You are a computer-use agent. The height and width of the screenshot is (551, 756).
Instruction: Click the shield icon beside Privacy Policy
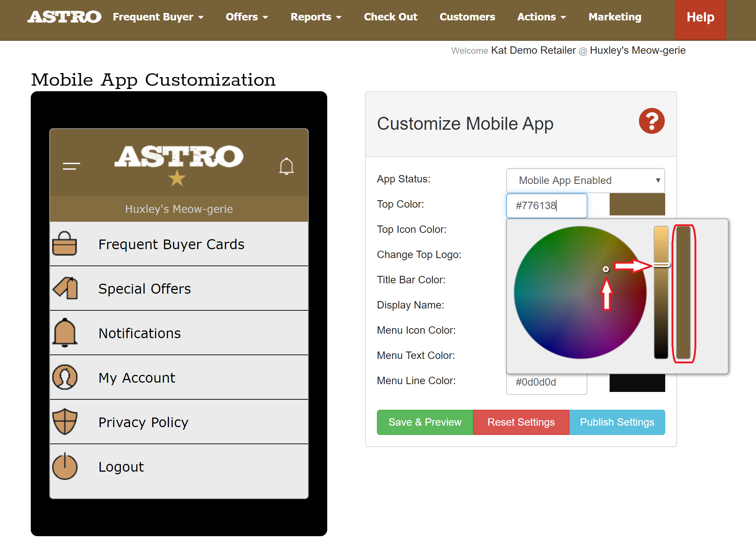pyautogui.click(x=65, y=422)
